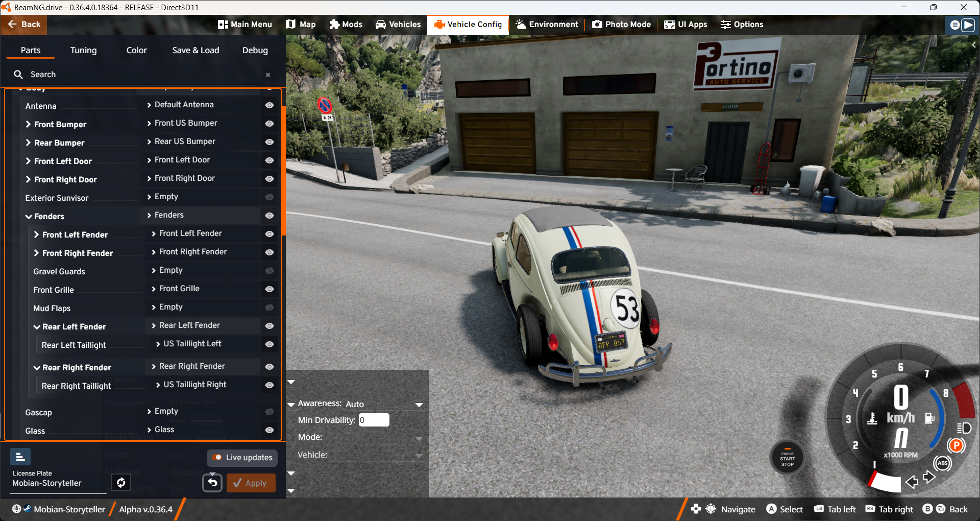Click the Tab left controller hint
The image size is (980, 521).
835,509
